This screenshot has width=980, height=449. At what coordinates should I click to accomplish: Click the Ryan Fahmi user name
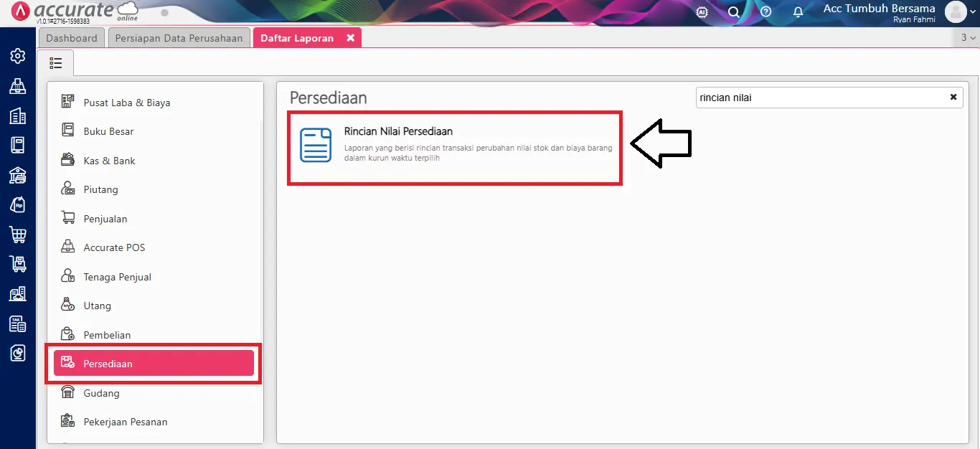914,20
